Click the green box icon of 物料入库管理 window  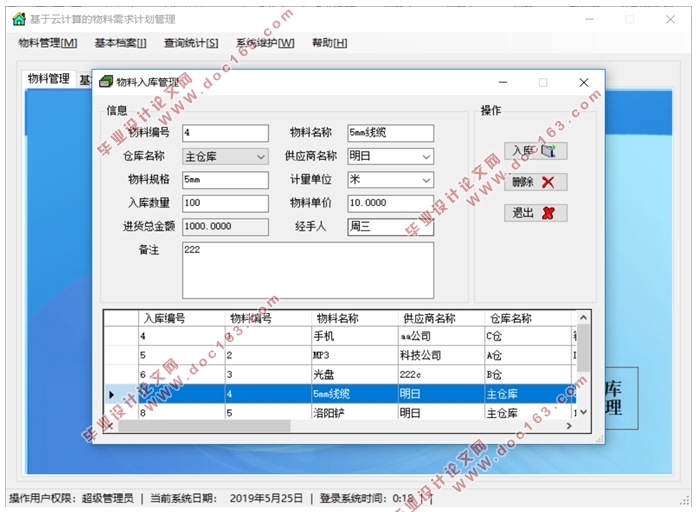tap(106, 81)
